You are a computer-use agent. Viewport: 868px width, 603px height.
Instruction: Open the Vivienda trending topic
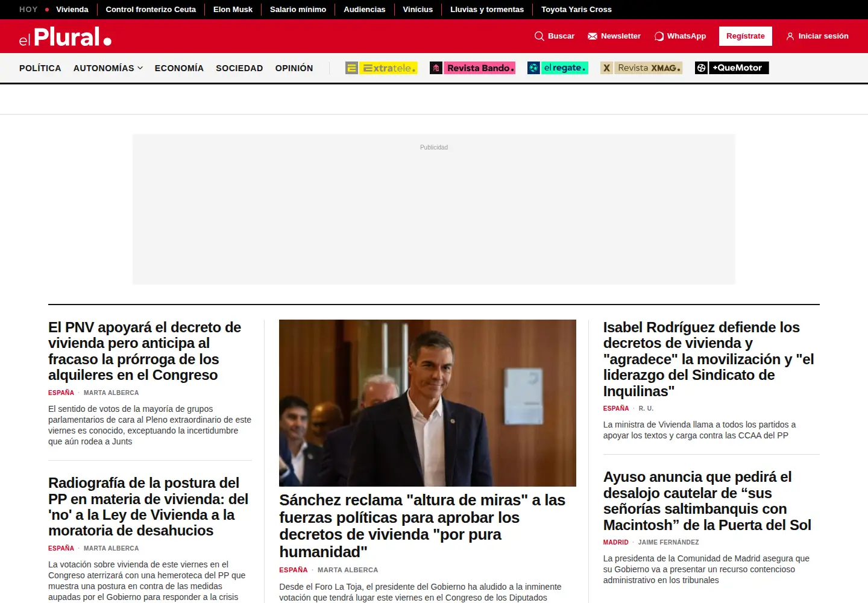click(x=72, y=10)
